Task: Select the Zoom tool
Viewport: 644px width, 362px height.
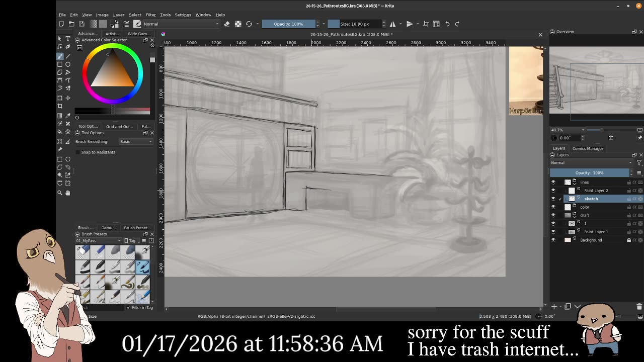Action: (x=60, y=193)
